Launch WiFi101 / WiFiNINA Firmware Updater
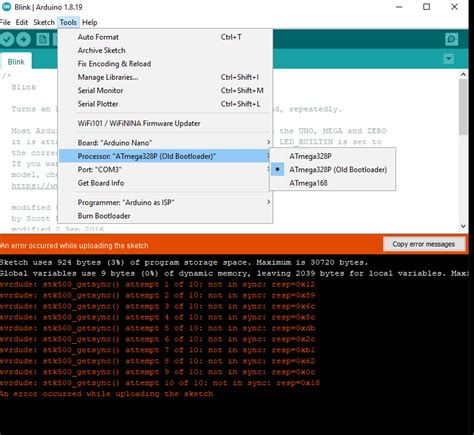This screenshot has height=435, width=474. click(x=165, y=123)
